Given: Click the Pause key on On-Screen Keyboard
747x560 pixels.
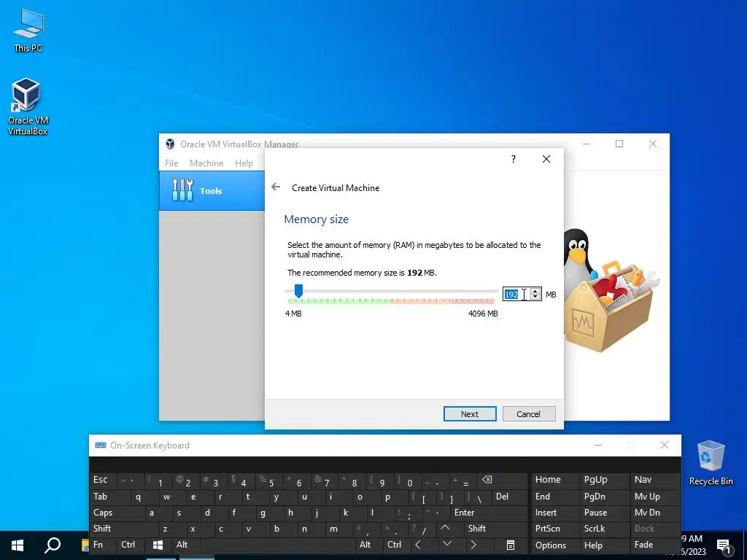Looking at the screenshot, I should (603, 513).
